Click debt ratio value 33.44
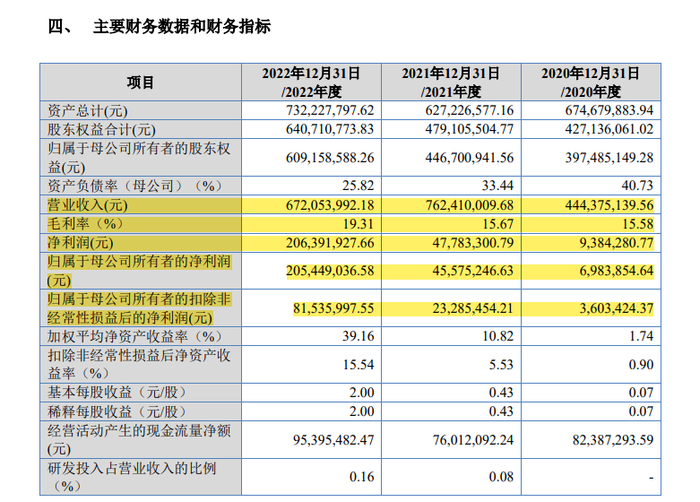Image resolution: width=700 pixels, height=502 pixels. (x=497, y=185)
